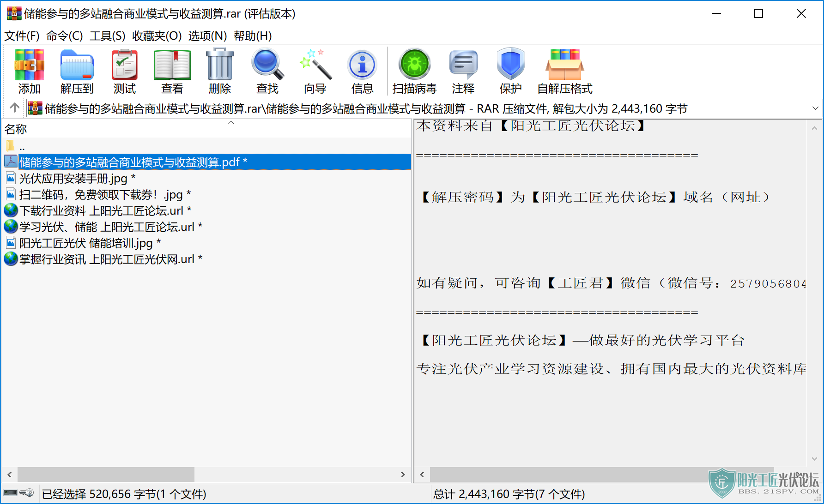
Task: Go up one folder level arrow
Action: (14, 108)
